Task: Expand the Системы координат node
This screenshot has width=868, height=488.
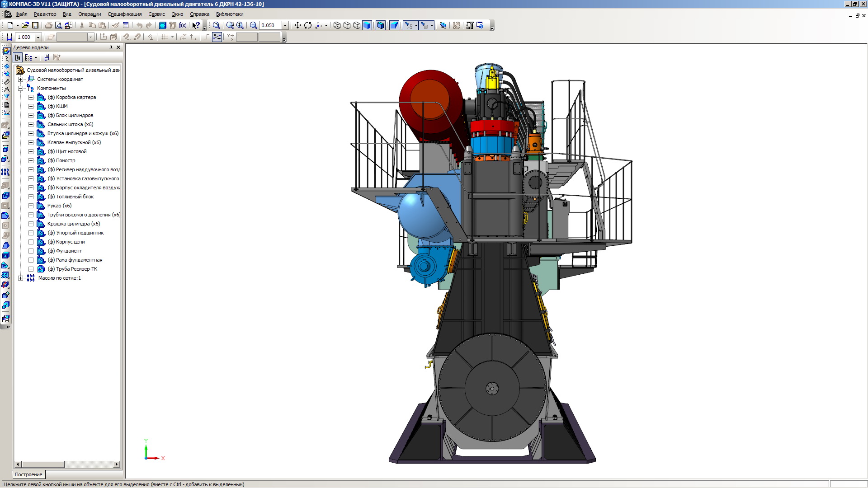Action: 21,79
